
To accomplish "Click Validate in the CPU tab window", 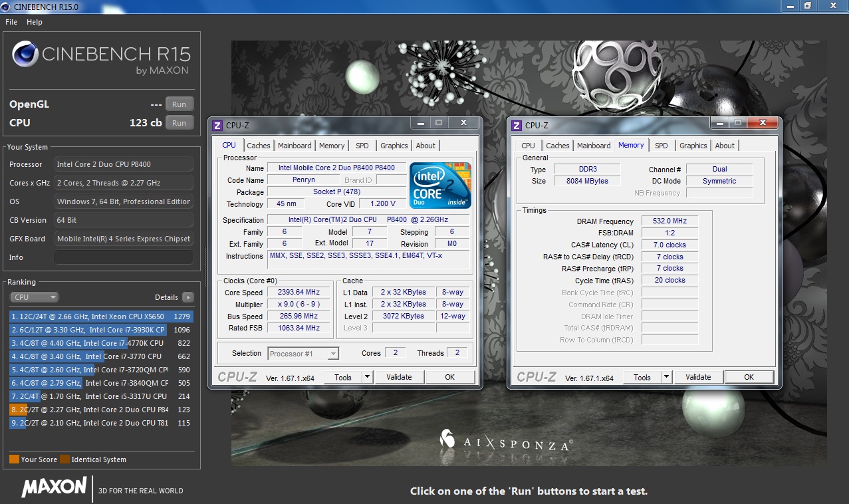I will tap(399, 377).
